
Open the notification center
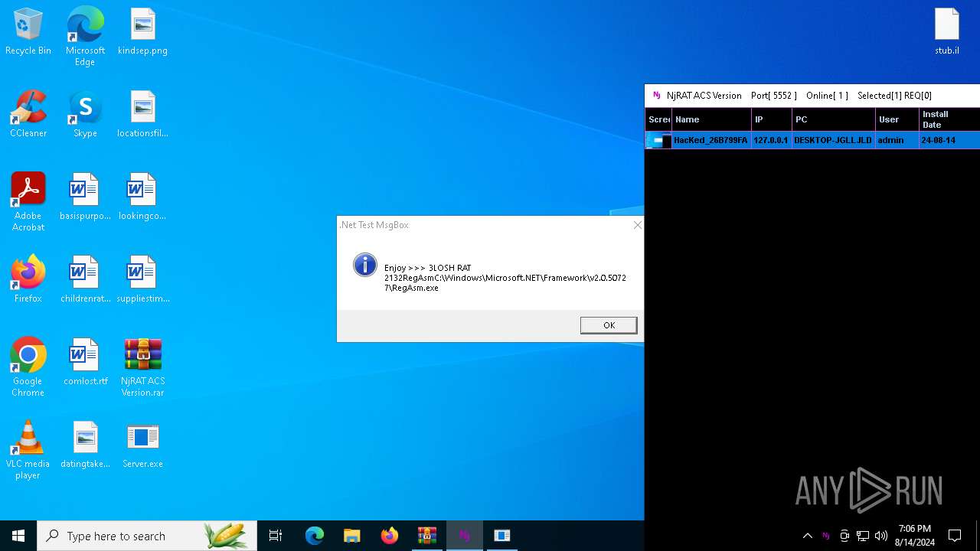pos(955,536)
